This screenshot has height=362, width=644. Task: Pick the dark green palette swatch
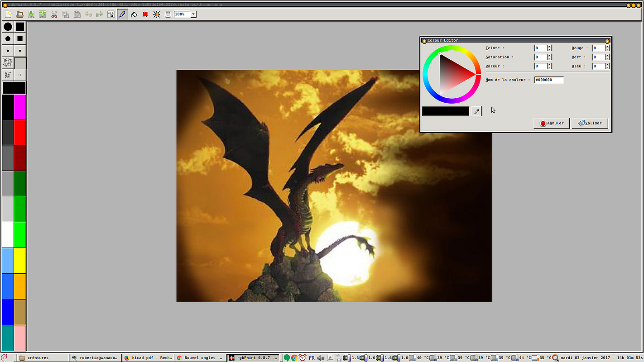coord(20,184)
